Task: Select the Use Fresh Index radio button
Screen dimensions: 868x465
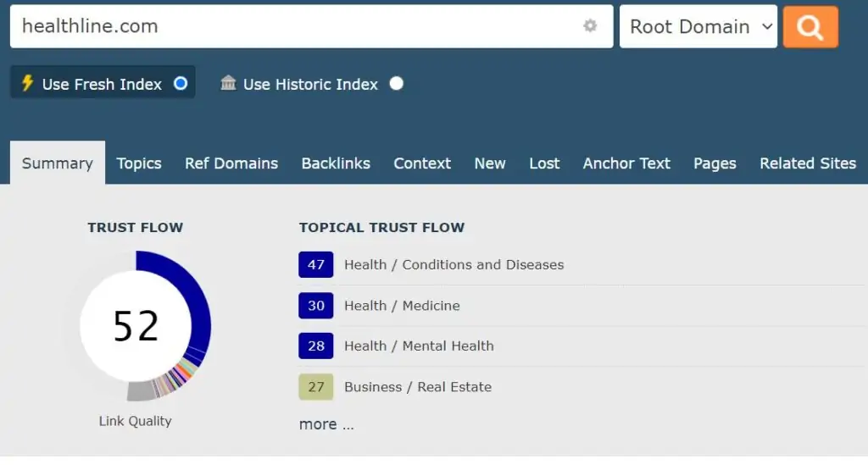Action: [181, 84]
